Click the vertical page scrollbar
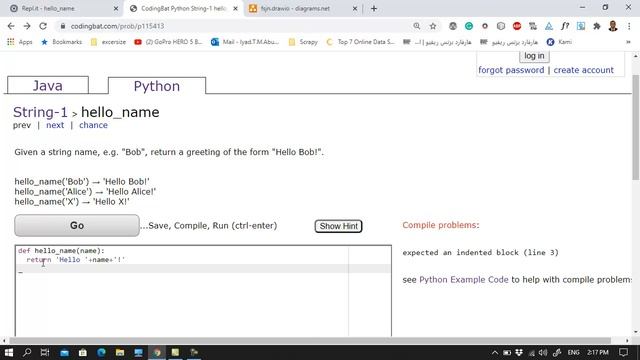Viewport: 640px width, 360px height. (636, 127)
